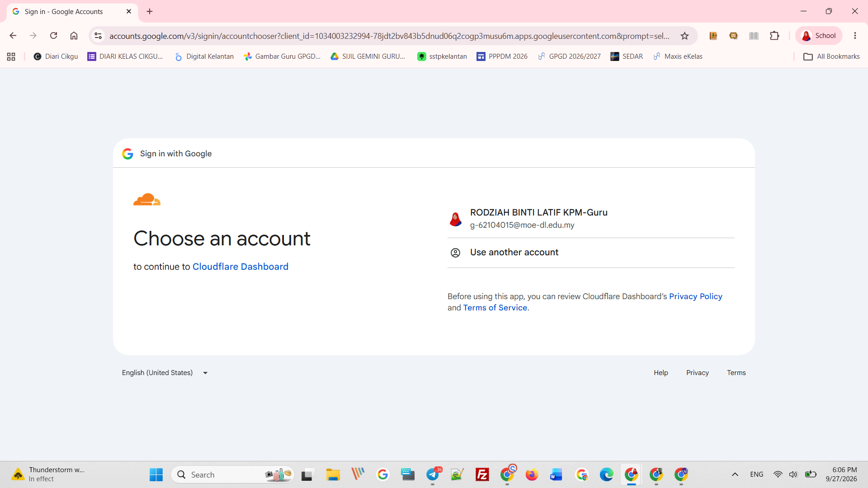Open File Explorer from the taskbar

click(x=333, y=474)
